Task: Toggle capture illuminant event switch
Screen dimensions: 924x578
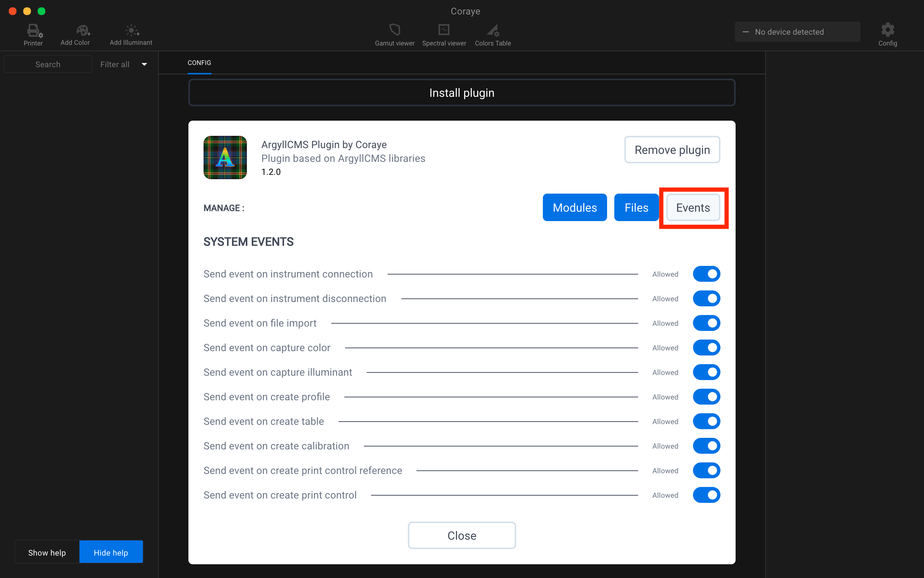Action: click(x=706, y=372)
